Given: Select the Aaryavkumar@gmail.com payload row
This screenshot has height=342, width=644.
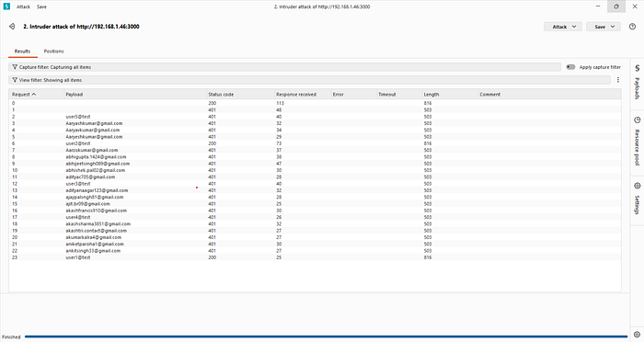Looking at the screenshot, I should click(x=315, y=130).
